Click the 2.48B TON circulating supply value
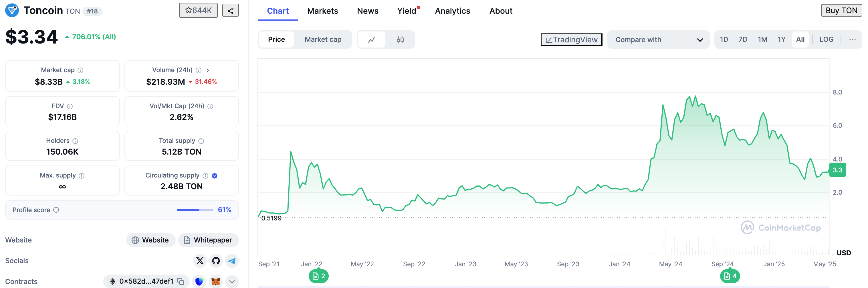 pyautogui.click(x=181, y=186)
